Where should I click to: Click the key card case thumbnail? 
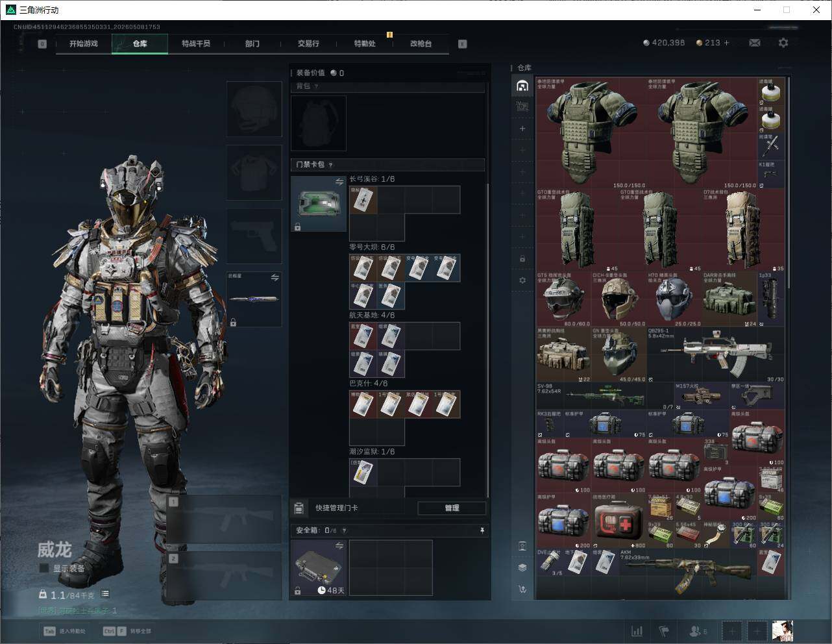tap(319, 204)
